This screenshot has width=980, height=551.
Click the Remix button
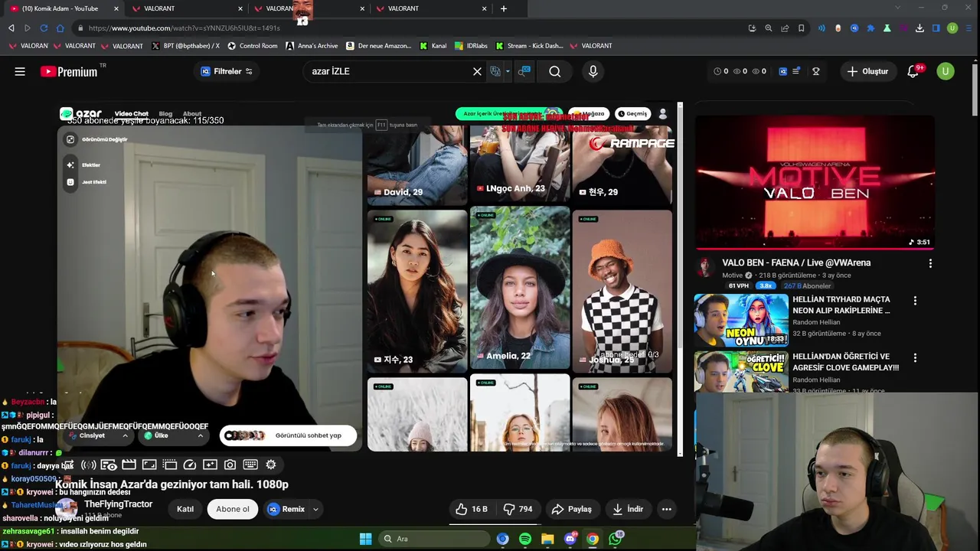click(x=286, y=509)
